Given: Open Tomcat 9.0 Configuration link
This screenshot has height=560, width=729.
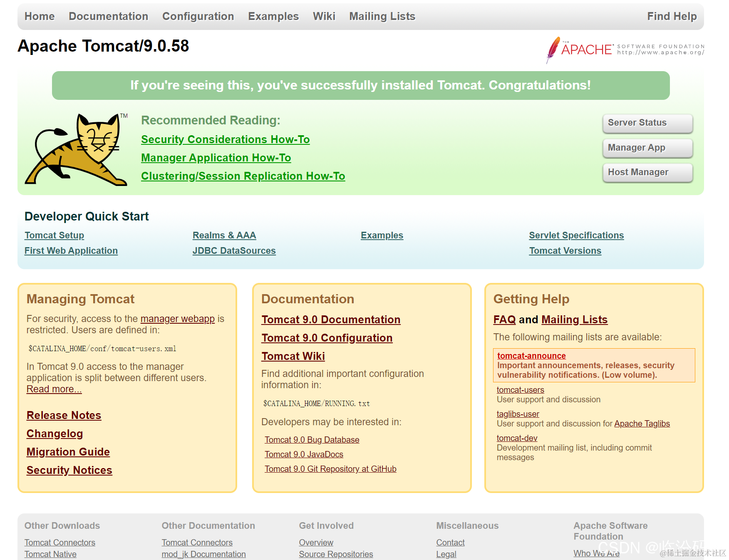Looking at the screenshot, I should (327, 338).
